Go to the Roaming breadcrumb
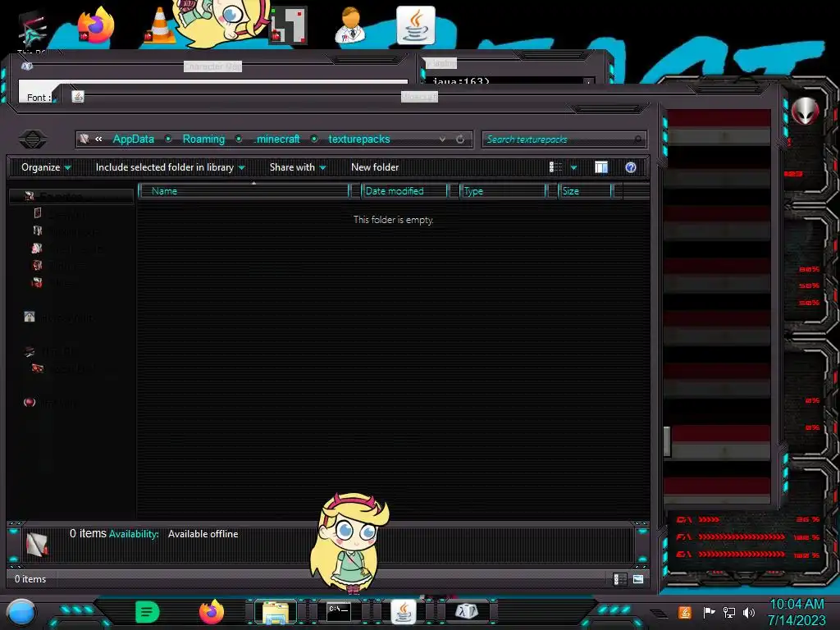The height and width of the screenshot is (630, 840). 203,139
